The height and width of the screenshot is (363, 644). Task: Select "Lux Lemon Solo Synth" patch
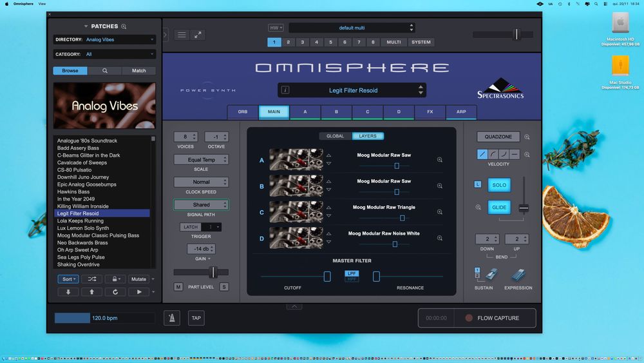point(83,228)
